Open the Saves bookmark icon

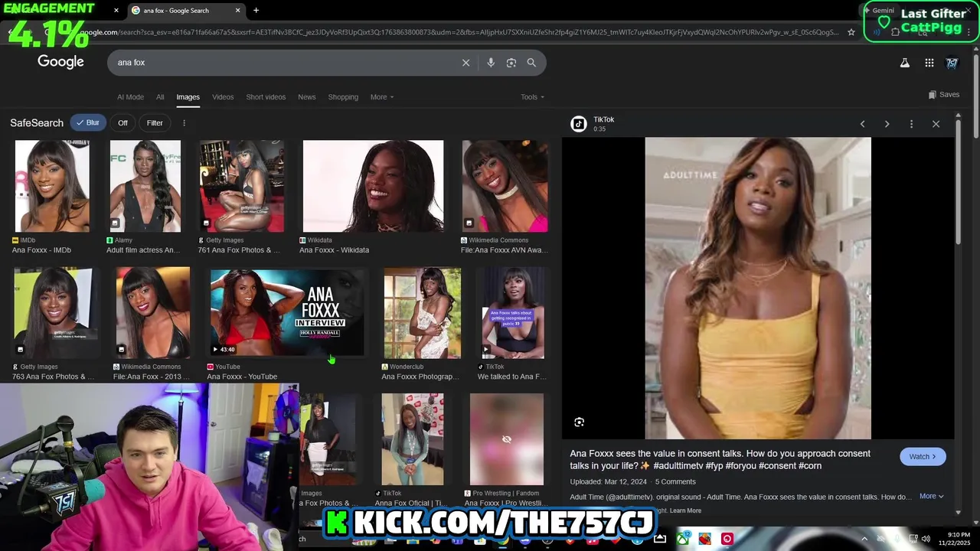932,95
